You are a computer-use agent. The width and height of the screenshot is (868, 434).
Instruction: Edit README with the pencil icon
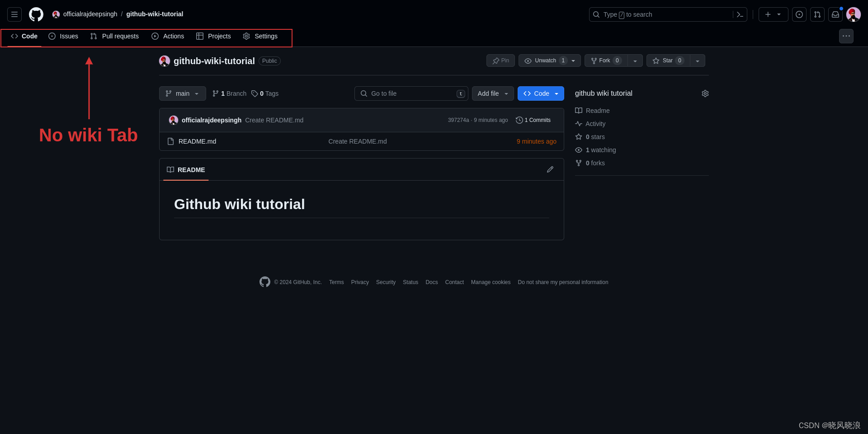click(x=550, y=169)
